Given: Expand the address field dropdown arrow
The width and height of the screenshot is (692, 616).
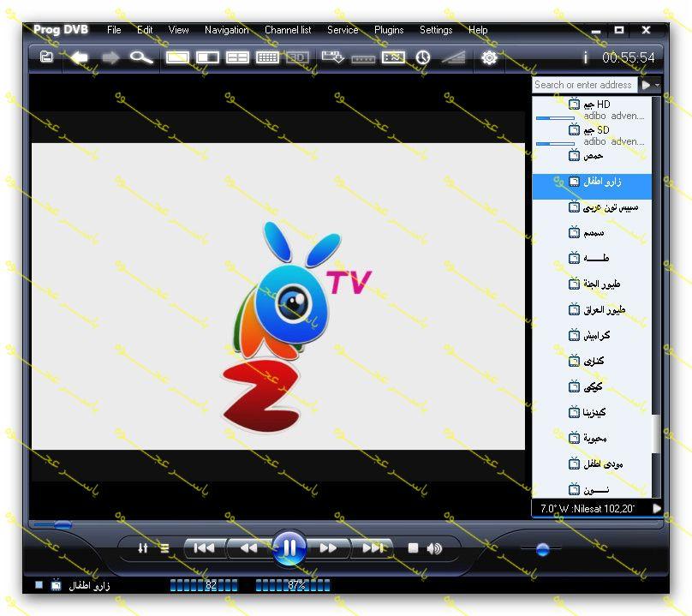Looking at the screenshot, I should click(x=657, y=85).
